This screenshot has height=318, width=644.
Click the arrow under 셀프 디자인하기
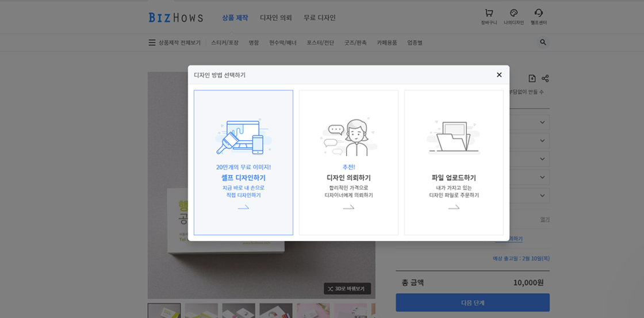pos(244,208)
